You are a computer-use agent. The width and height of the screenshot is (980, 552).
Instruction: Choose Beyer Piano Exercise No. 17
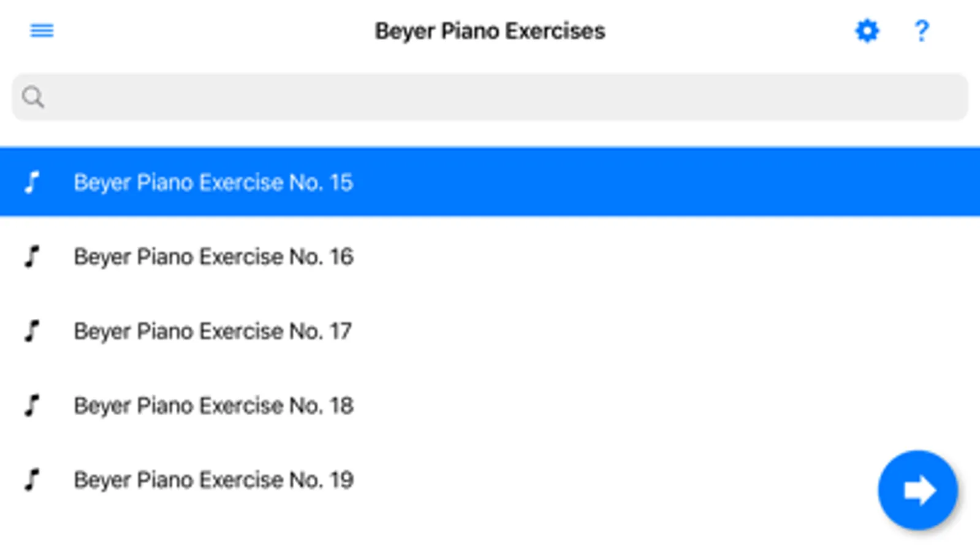coord(213,331)
